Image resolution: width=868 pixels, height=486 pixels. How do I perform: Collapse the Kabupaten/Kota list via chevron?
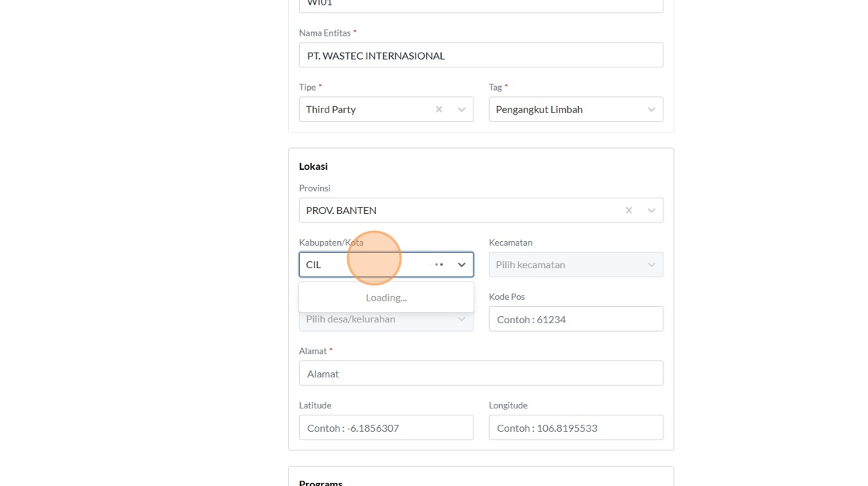(x=462, y=264)
